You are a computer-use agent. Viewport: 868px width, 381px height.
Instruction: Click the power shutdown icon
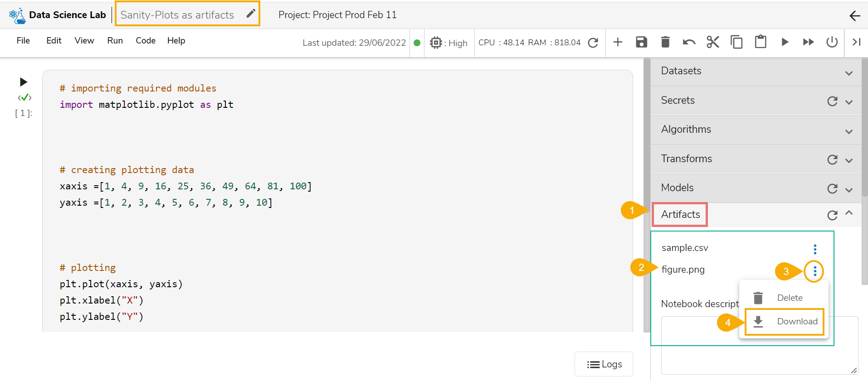tap(832, 42)
